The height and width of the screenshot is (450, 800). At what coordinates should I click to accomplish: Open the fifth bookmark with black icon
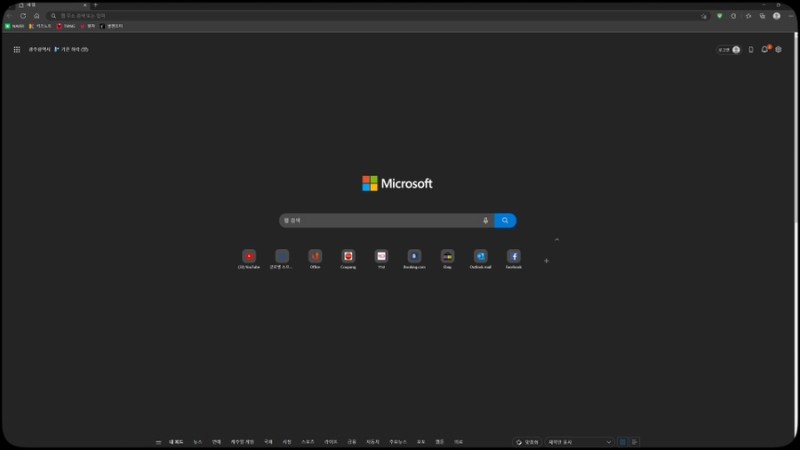pos(111,26)
